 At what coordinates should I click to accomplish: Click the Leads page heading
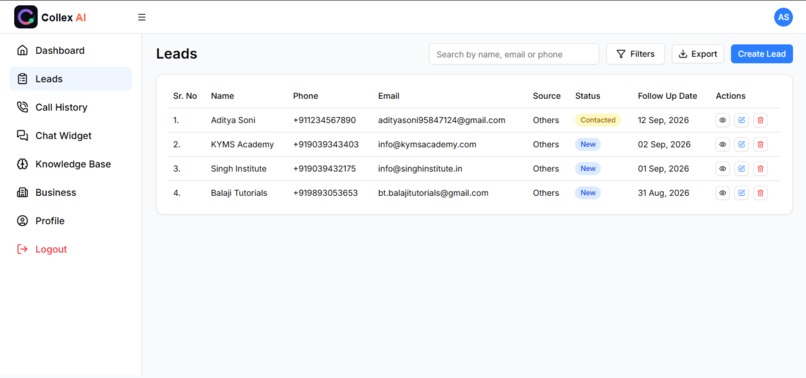[x=177, y=54]
